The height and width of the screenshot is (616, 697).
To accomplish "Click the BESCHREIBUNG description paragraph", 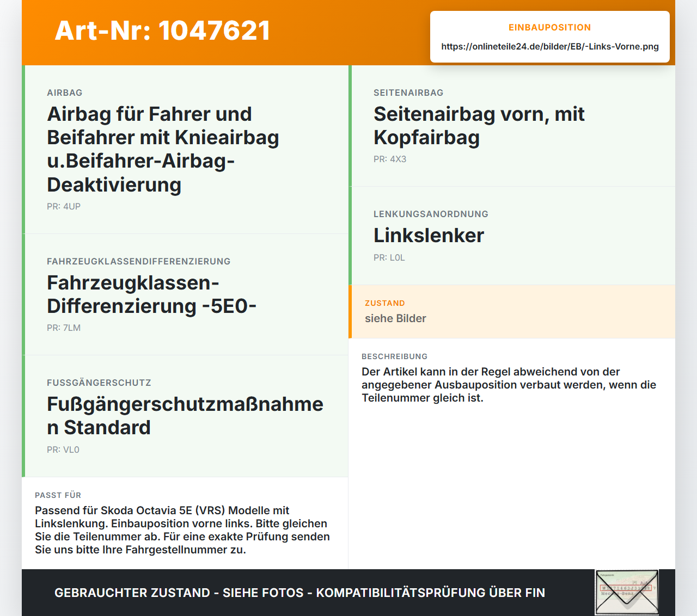I will pos(509,385).
